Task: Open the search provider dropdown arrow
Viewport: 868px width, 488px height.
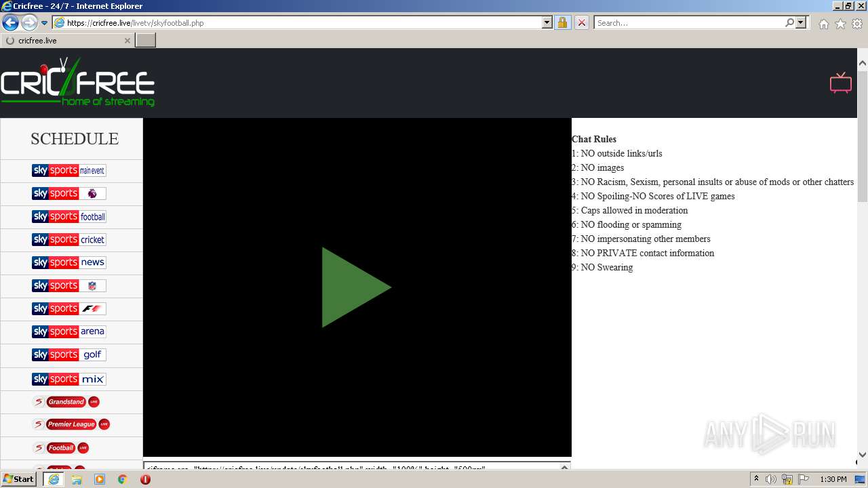Action: tap(801, 22)
